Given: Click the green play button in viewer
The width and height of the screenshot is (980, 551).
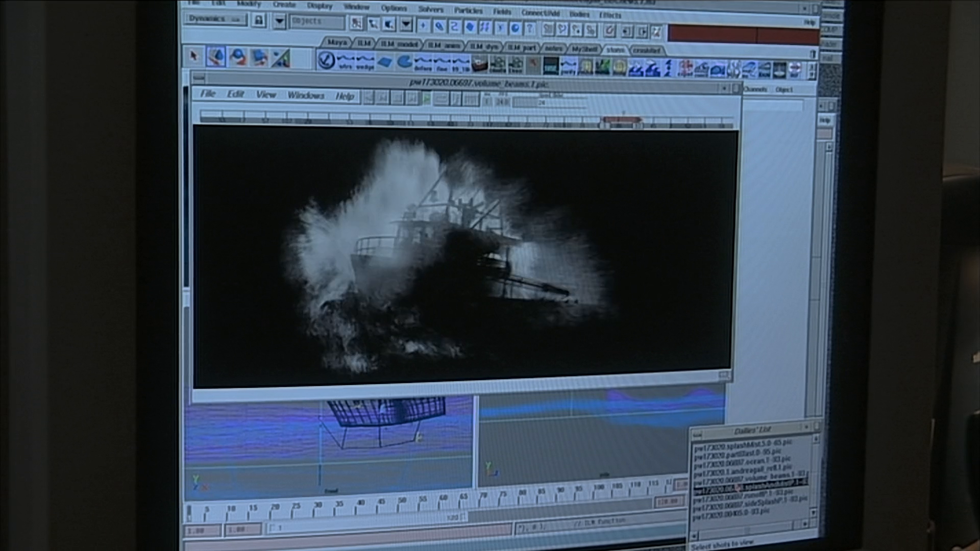Looking at the screenshot, I should (426, 98).
